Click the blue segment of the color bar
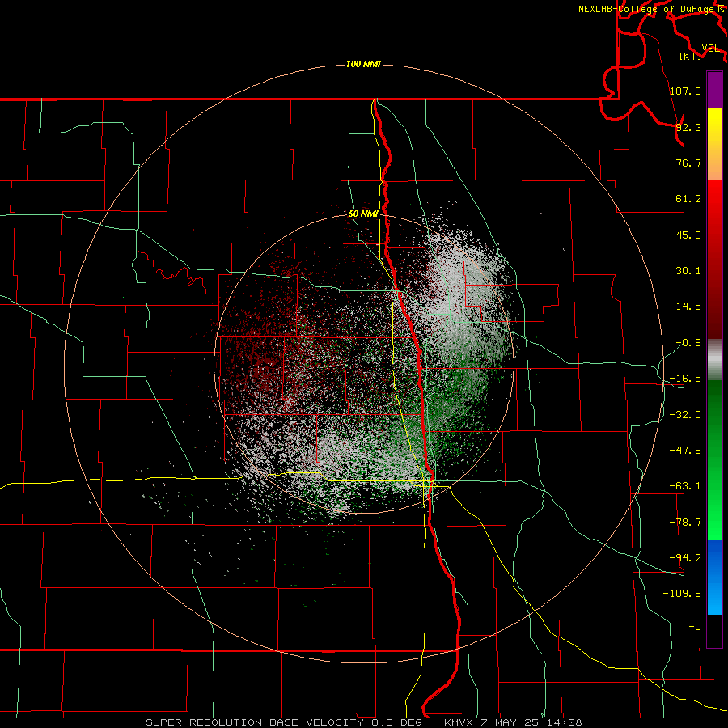 (714, 577)
